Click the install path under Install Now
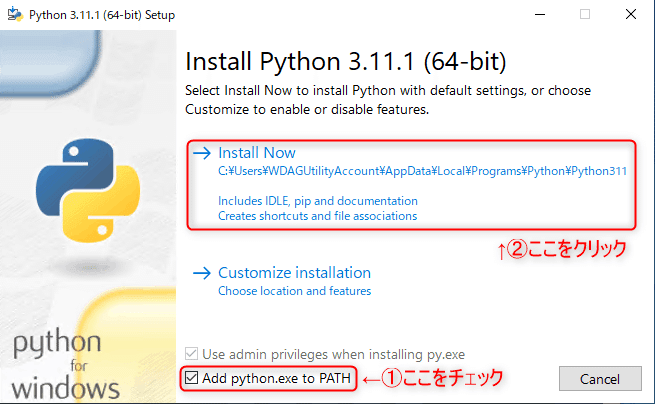Viewport: 655px width, 414px height. pos(422,171)
